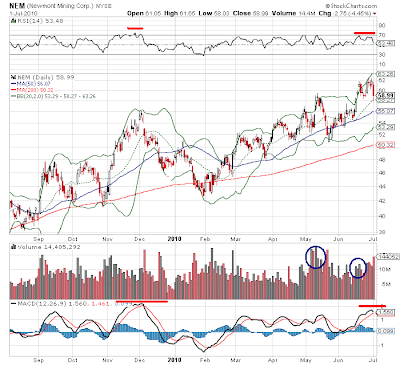Click the Jul label under MACD panel
Image resolution: width=400 pixels, height=365 pixels.
[373, 360]
